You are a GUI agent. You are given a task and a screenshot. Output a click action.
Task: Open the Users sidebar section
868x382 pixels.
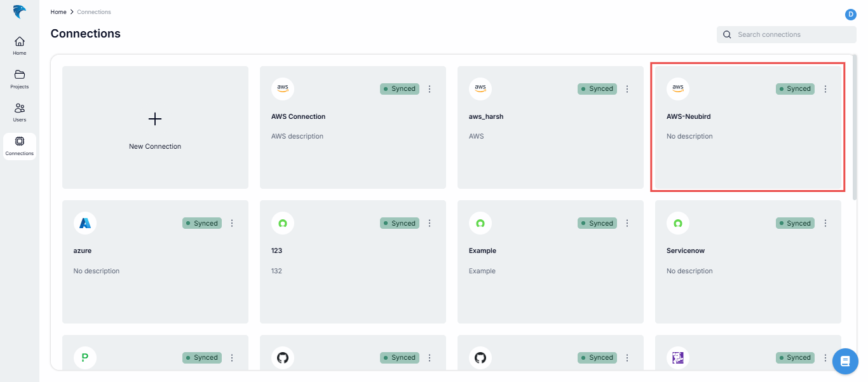pyautogui.click(x=20, y=112)
